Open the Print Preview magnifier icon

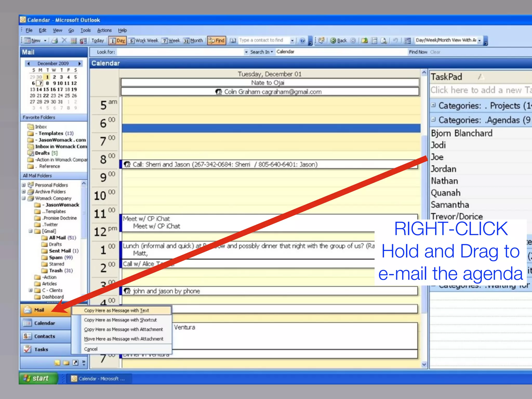coord(384,41)
